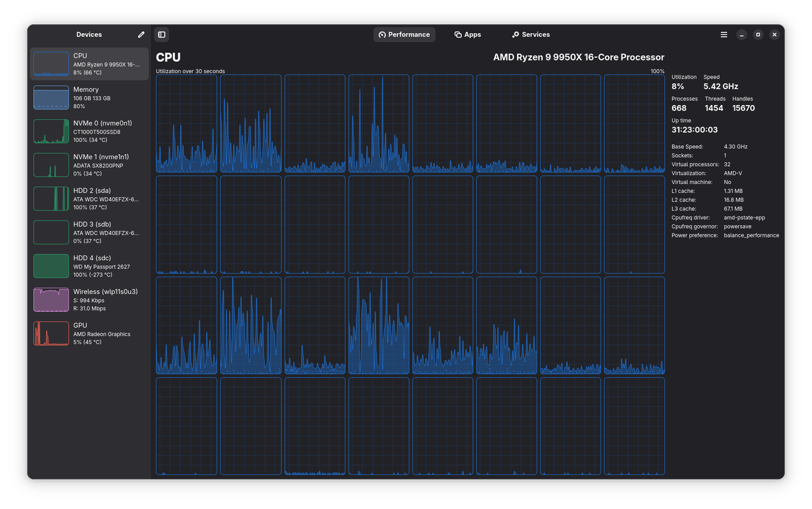
Task: Click the Base Speed 4.30 GHz value
Action: tap(736, 146)
